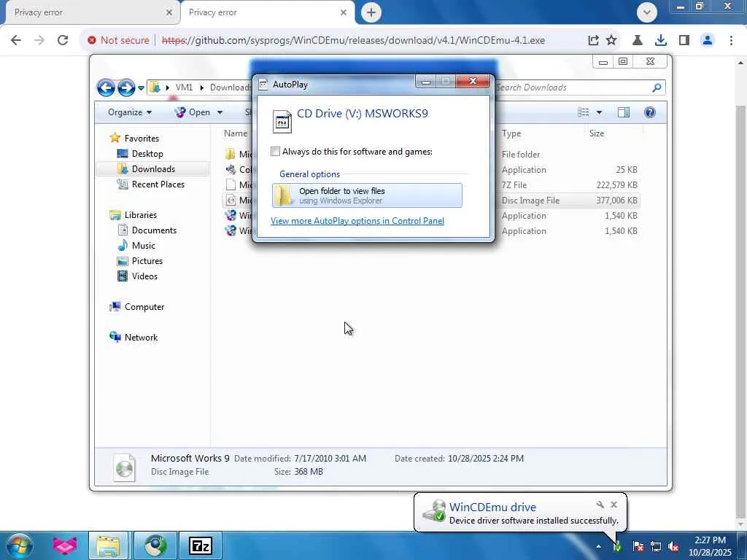
Task: Open Music library
Action: pos(143,246)
